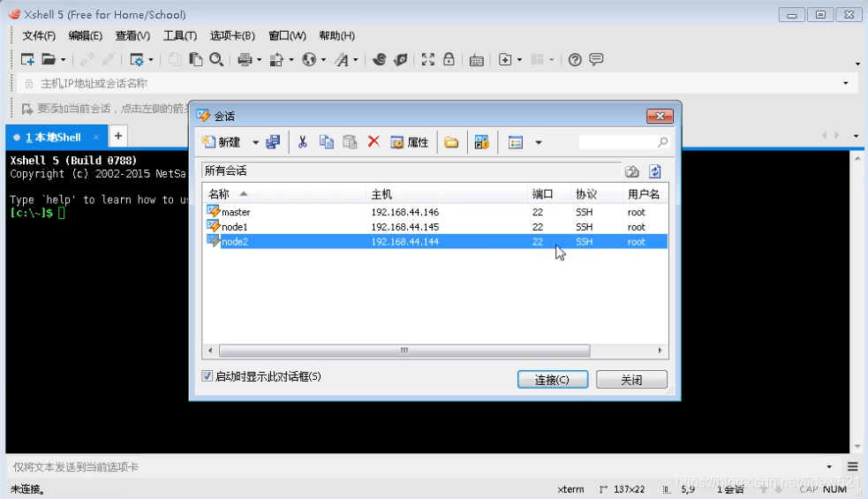This screenshot has width=868, height=499.
Task: Expand the Print dropdown arrow in main toolbar
Action: click(x=259, y=60)
